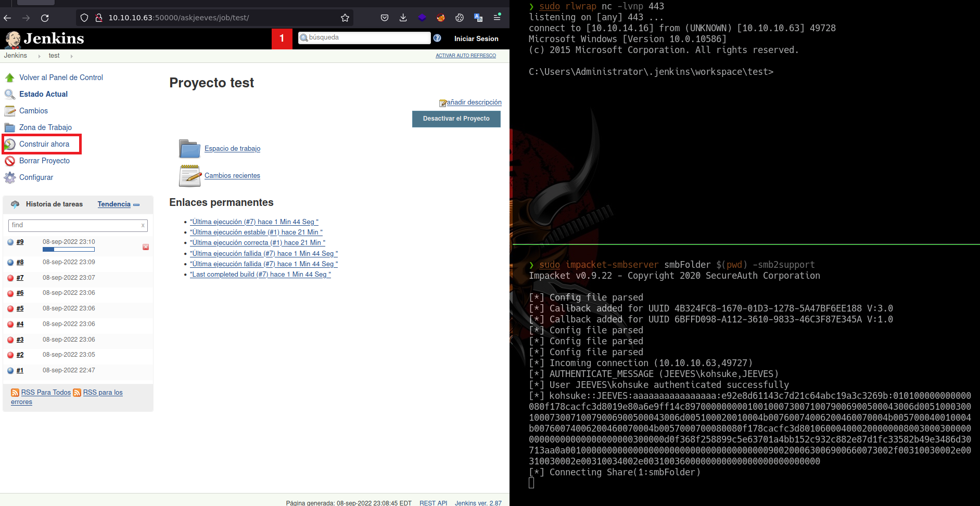Screen dimensions: 980x506
Task: Click the red status ball for build #5
Action: pyautogui.click(x=10, y=309)
